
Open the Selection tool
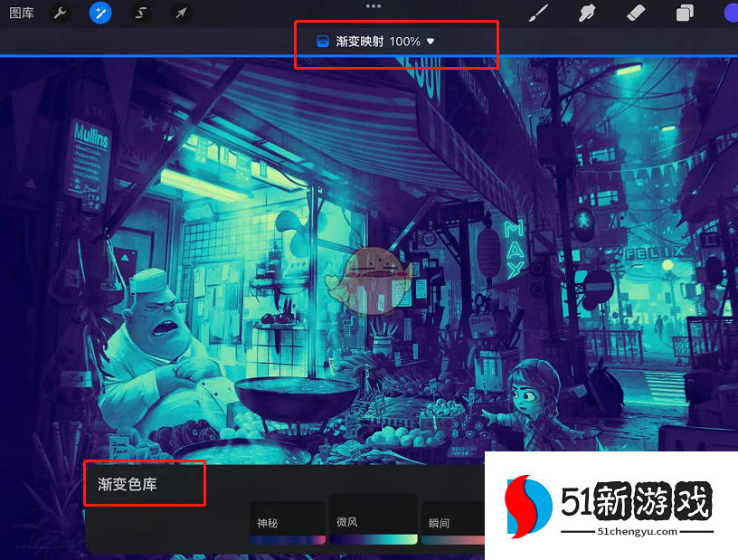click(140, 13)
